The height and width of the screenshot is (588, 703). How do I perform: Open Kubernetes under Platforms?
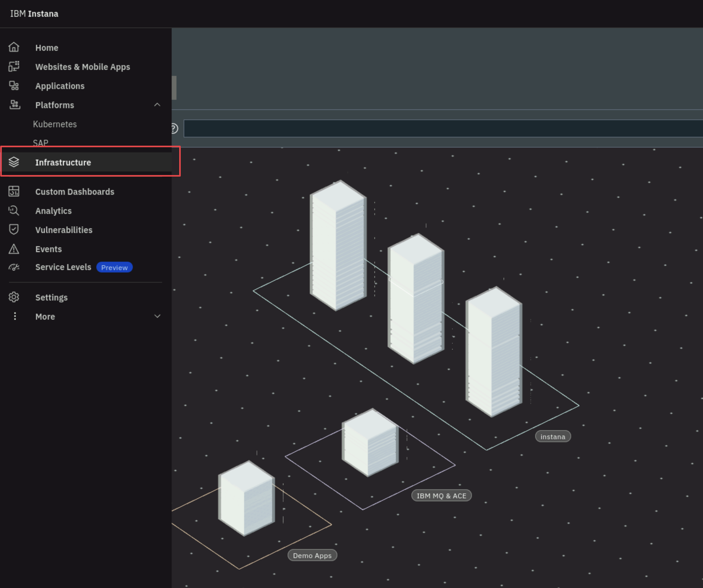55,124
